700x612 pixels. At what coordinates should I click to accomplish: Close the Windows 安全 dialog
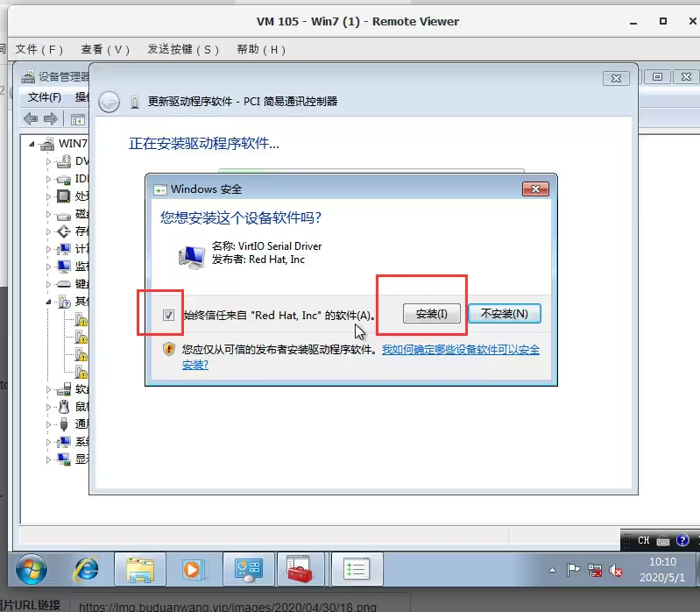[535, 189]
